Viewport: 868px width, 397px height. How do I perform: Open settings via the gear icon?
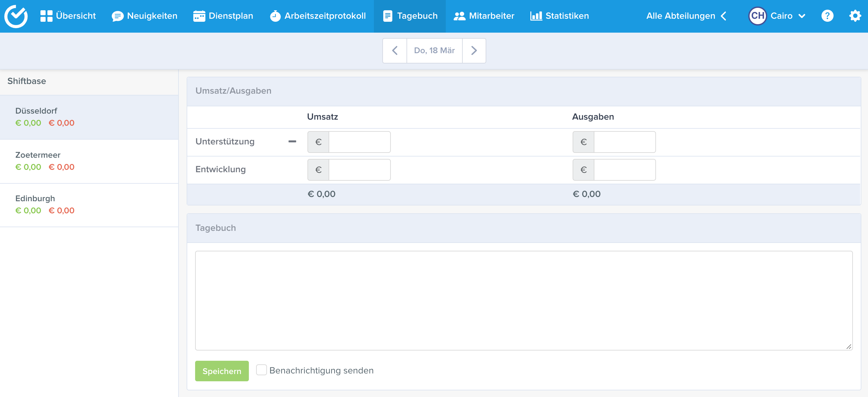(855, 16)
